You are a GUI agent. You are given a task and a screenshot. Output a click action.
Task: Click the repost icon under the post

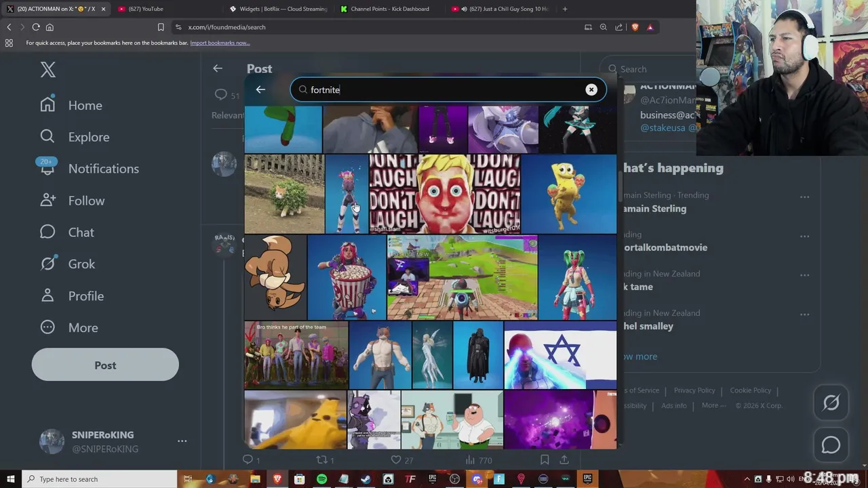pos(321,460)
